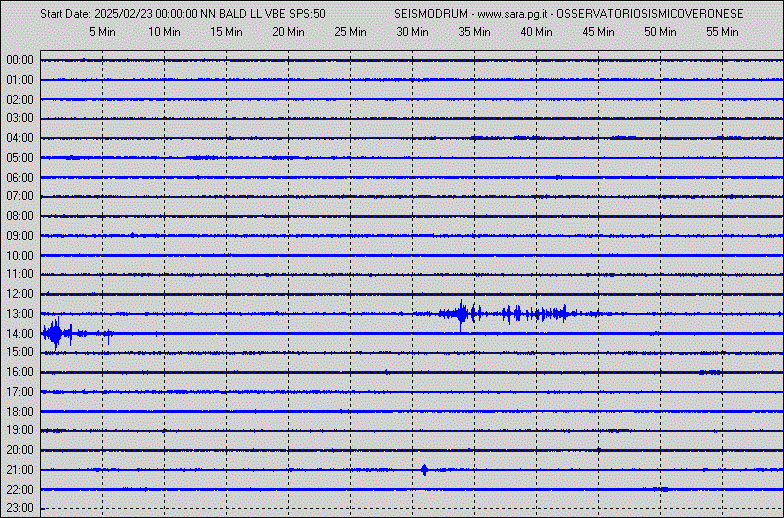Click the 25 Min column header
784x518 pixels.
[350, 32]
